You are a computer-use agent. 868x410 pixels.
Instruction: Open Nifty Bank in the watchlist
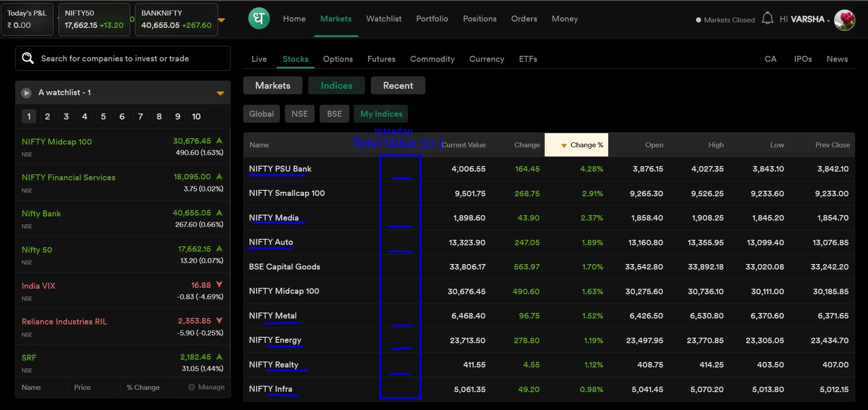[123, 219]
